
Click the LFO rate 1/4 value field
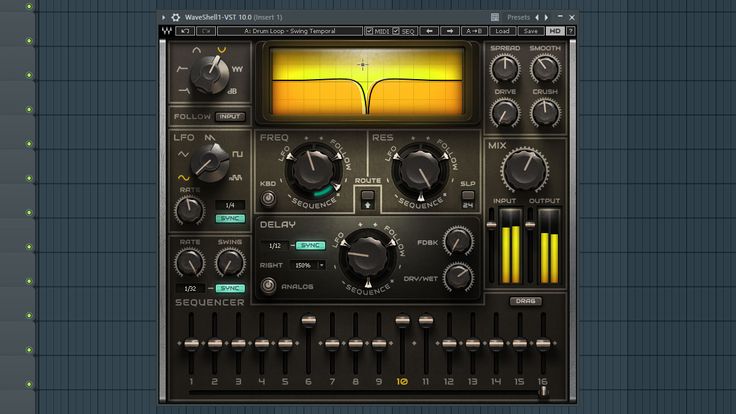(230, 204)
